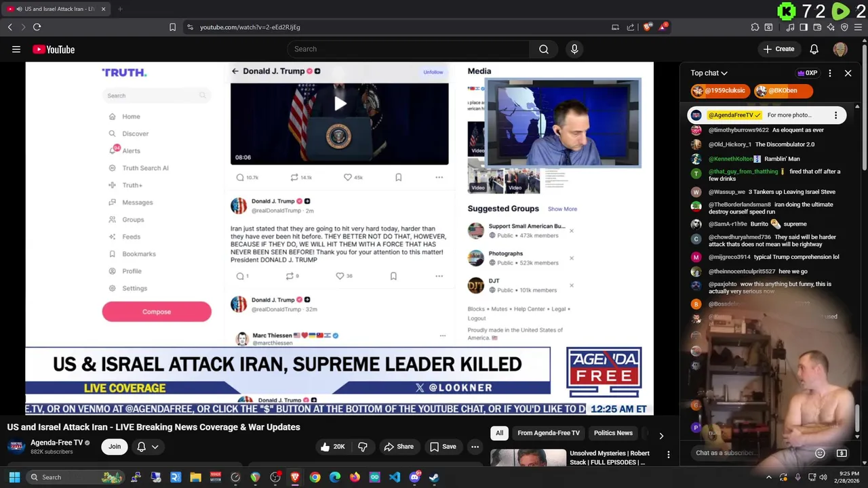Open the YouTube account avatar menu
This screenshot has width=868, height=488.
[840, 49]
